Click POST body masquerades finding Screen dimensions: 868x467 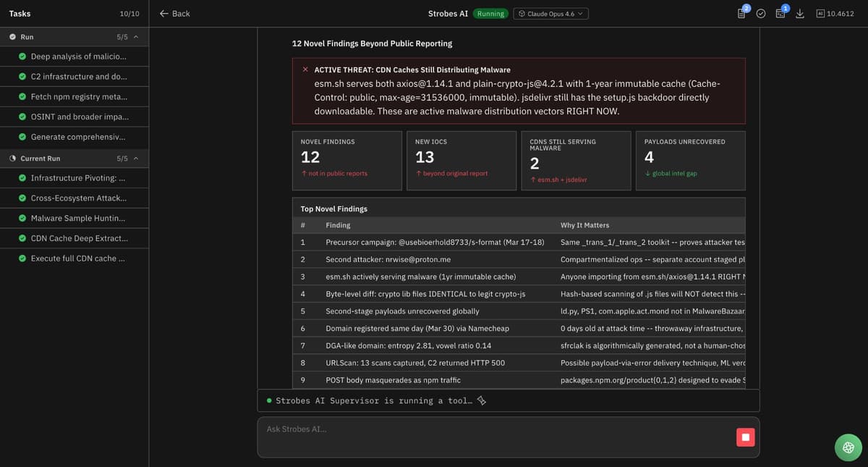pos(519,380)
